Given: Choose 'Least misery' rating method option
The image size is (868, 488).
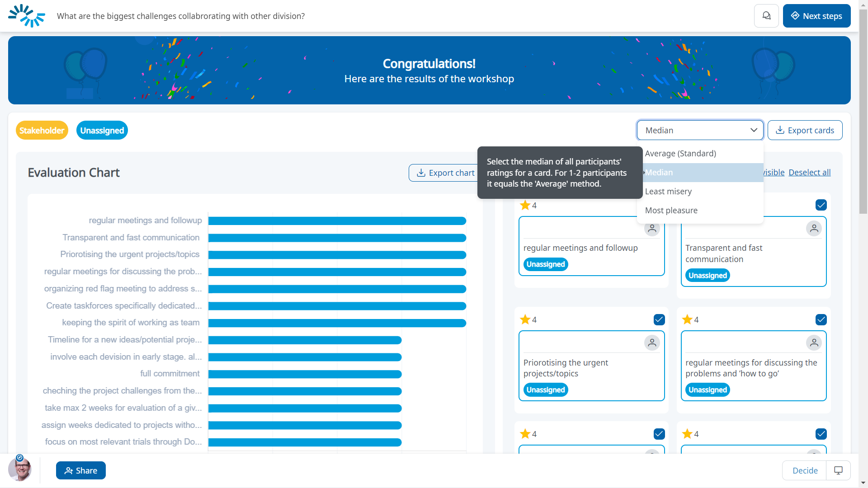Looking at the screenshot, I should tap(668, 192).
